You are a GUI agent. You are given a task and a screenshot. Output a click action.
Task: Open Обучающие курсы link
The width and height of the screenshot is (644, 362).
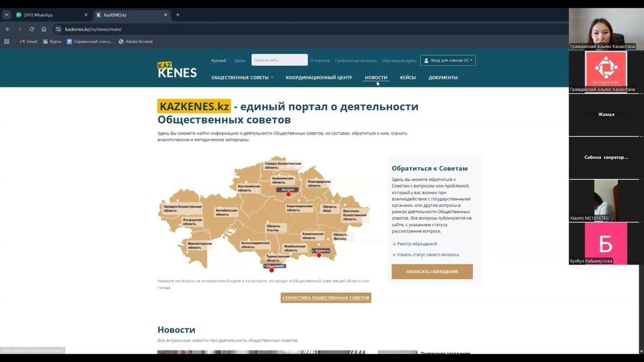click(x=399, y=60)
